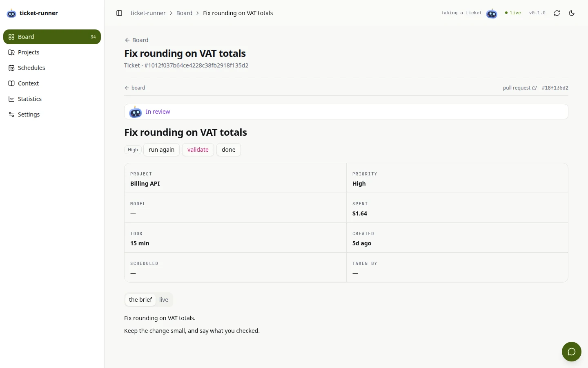Click the left arrow beside lowercase board
Screen dimensions: 588x368
coord(127,88)
